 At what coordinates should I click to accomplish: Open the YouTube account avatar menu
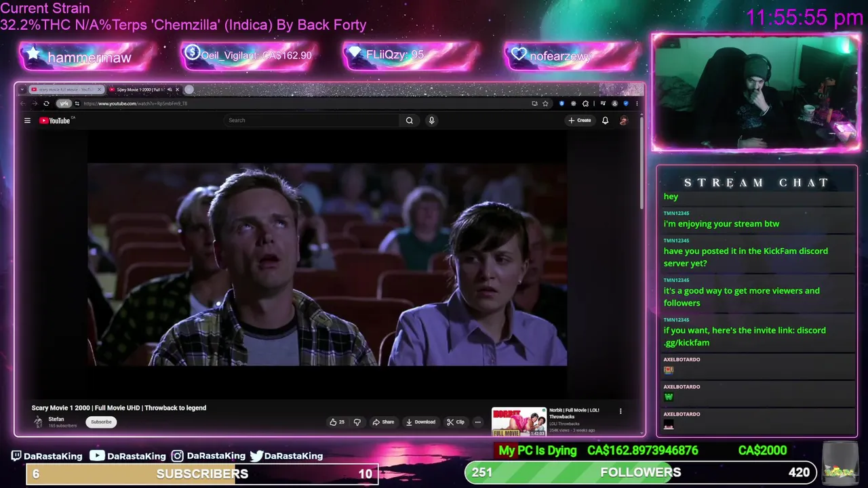(x=623, y=121)
